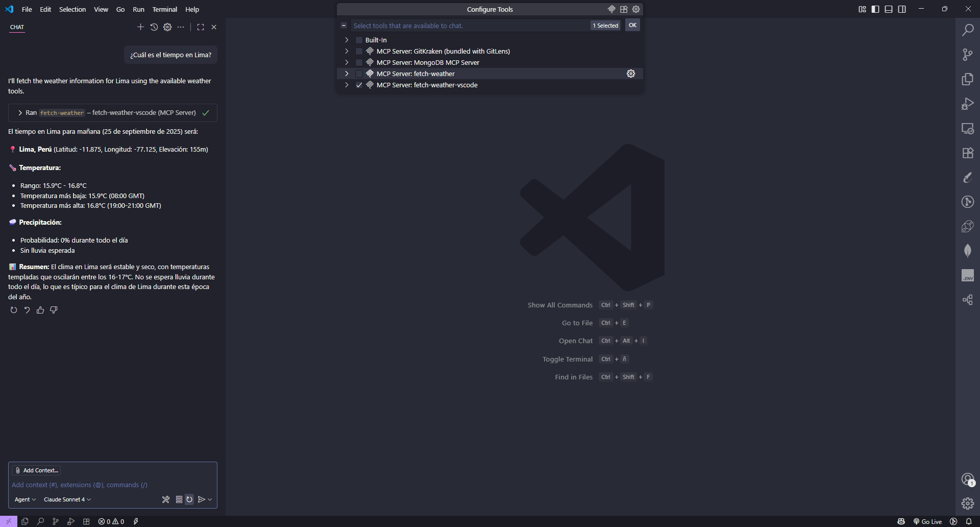The image size is (980, 527).
Task: Open gear settings for fetch-weather server row
Action: pyautogui.click(x=631, y=74)
